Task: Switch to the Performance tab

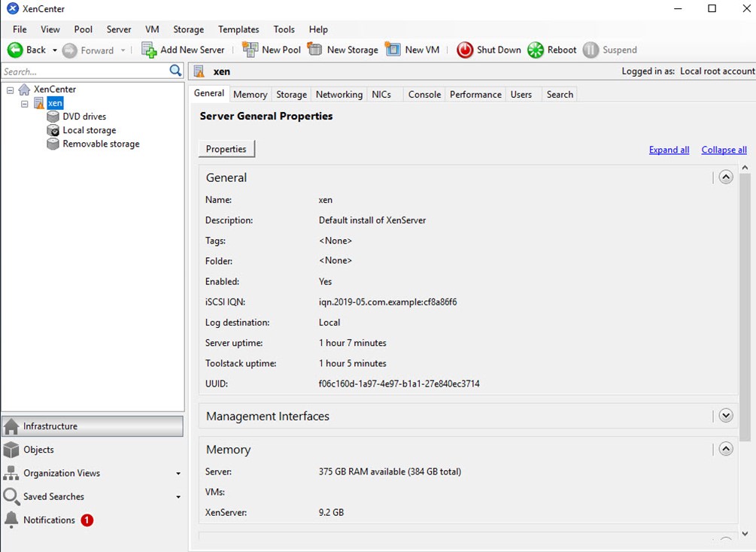Action: pos(475,95)
